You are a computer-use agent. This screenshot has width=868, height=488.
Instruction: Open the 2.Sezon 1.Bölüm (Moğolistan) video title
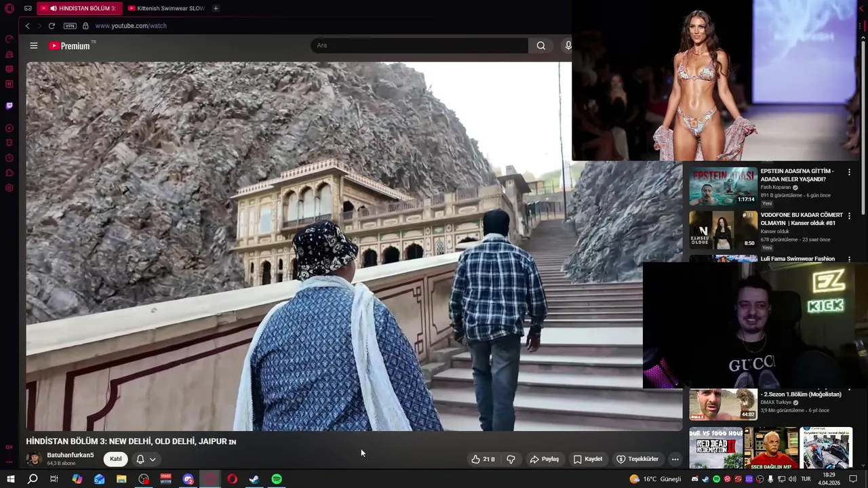(x=802, y=394)
